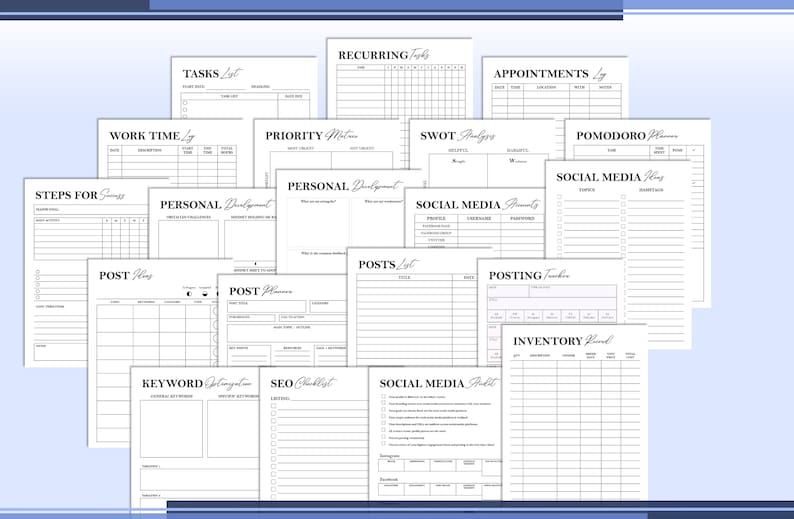Click the USERNAME column header in Social Media Accounts
Viewport: 794px width, 519px height.
pos(479,218)
